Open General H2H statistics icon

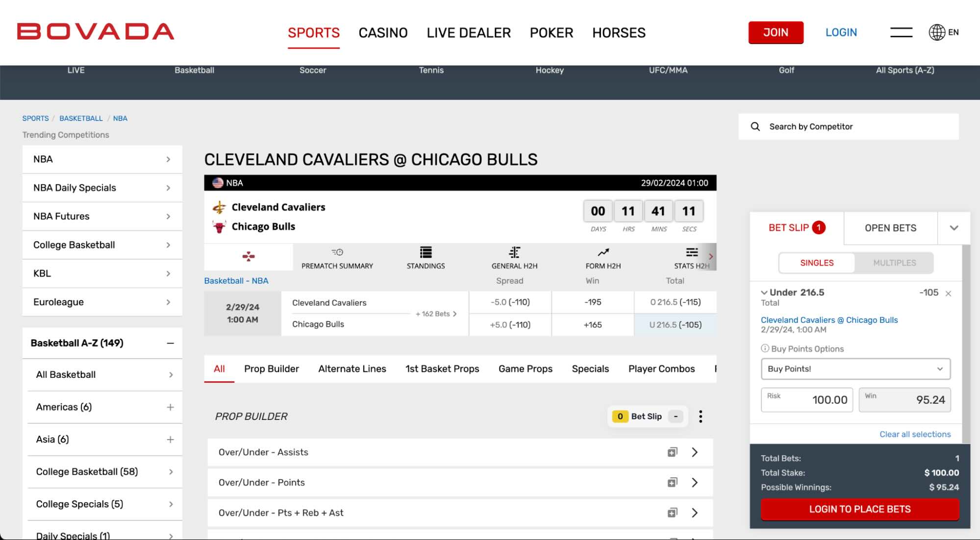(x=514, y=252)
